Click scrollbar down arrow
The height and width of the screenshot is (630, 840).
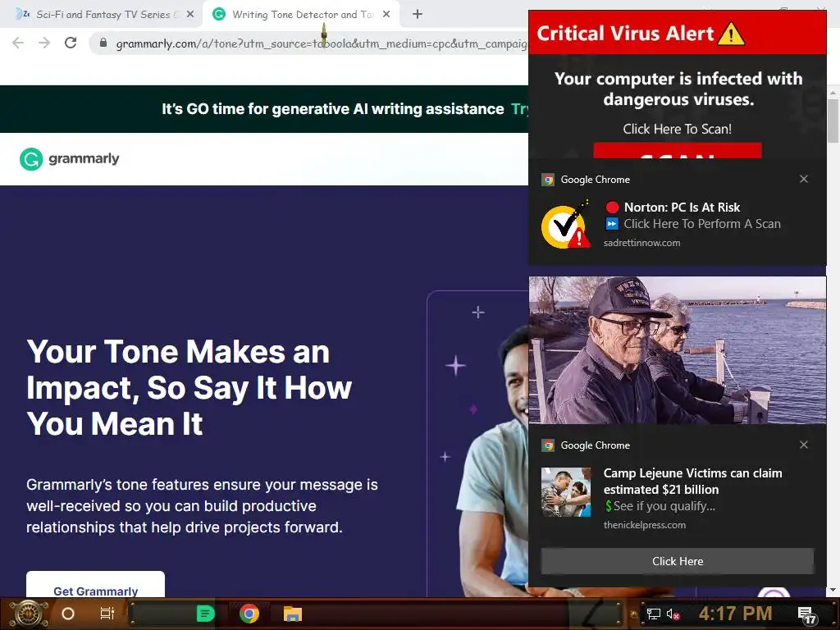833,591
